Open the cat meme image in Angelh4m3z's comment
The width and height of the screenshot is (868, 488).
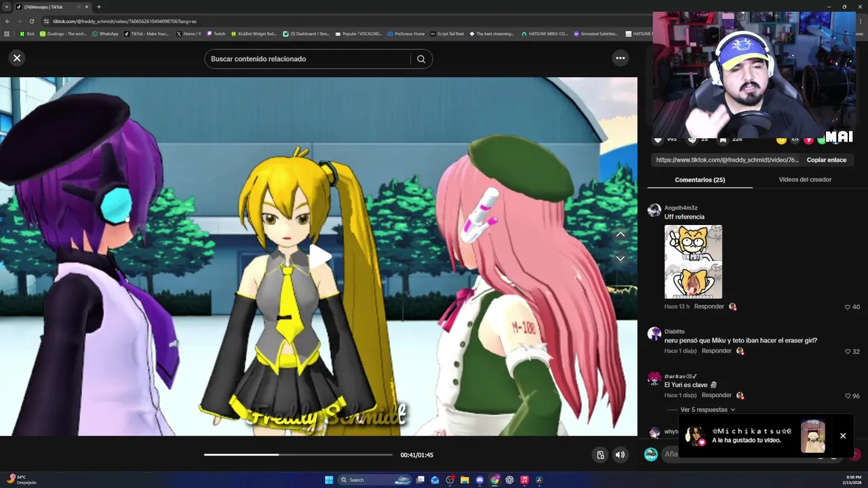click(x=693, y=262)
